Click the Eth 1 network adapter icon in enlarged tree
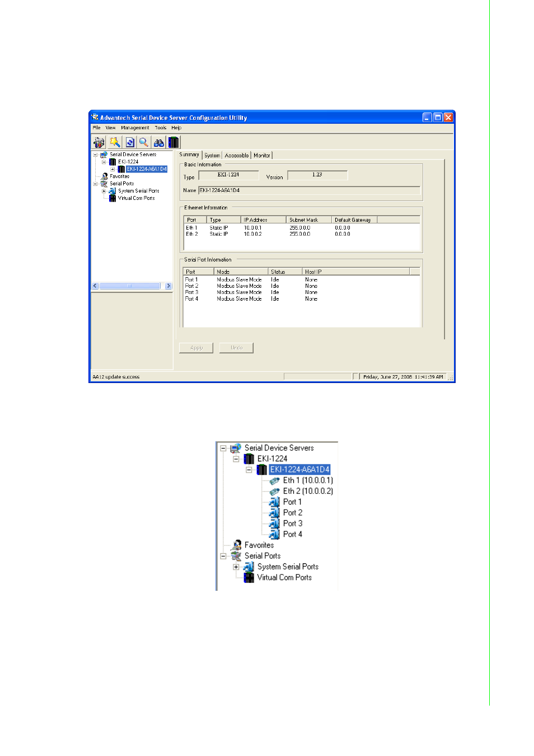This screenshot has width=534, height=756. pyautogui.click(x=275, y=480)
